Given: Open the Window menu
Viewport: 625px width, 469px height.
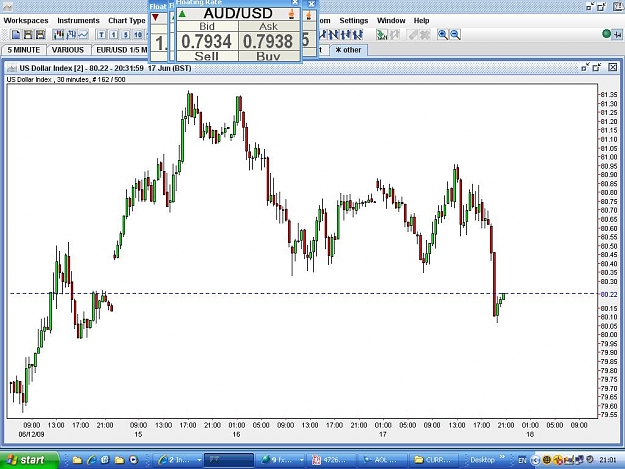Looking at the screenshot, I should pyautogui.click(x=391, y=21).
